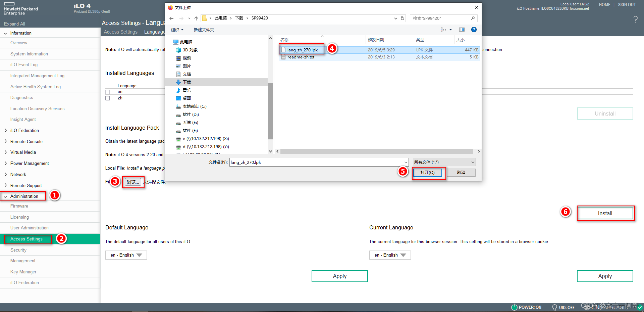644x312 pixels.
Task: Expand the Virtual Media section
Action: click(5, 152)
